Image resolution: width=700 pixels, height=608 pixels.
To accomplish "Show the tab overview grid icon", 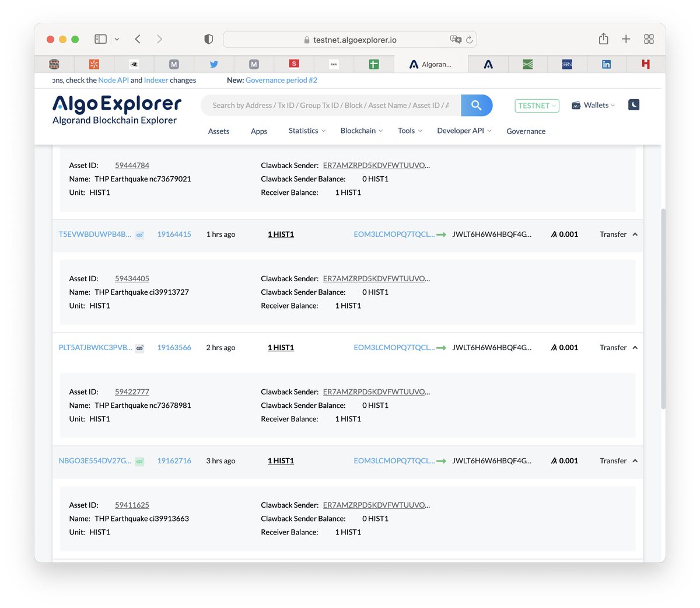I will pyautogui.click(x=649, y=39).
